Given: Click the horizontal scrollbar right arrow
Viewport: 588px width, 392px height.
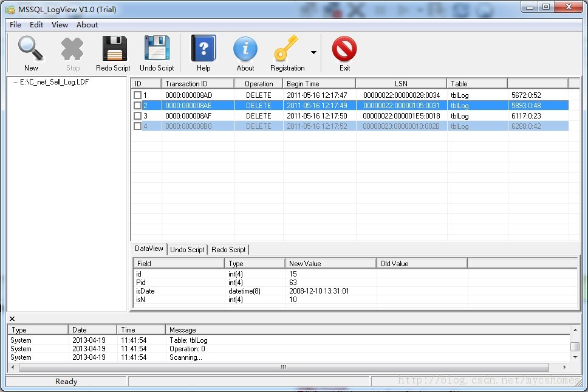Looking at the screenshot, I should coord(564,367).
